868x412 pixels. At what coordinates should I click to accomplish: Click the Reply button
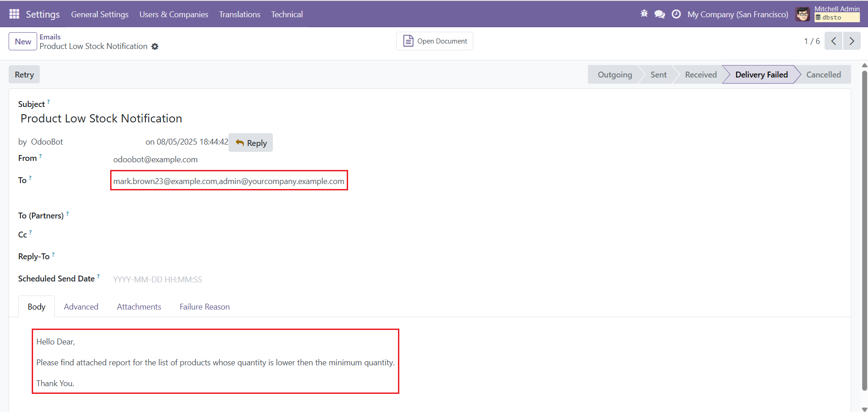click(x=251, y=143)
